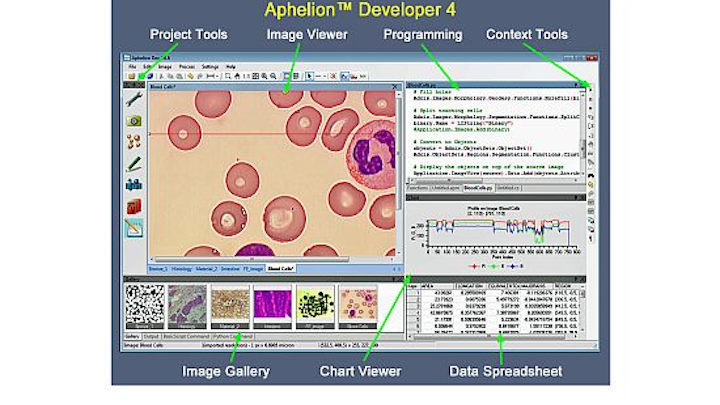Open the Help menu
720x405 pixels.
click(x=231, y=67)
